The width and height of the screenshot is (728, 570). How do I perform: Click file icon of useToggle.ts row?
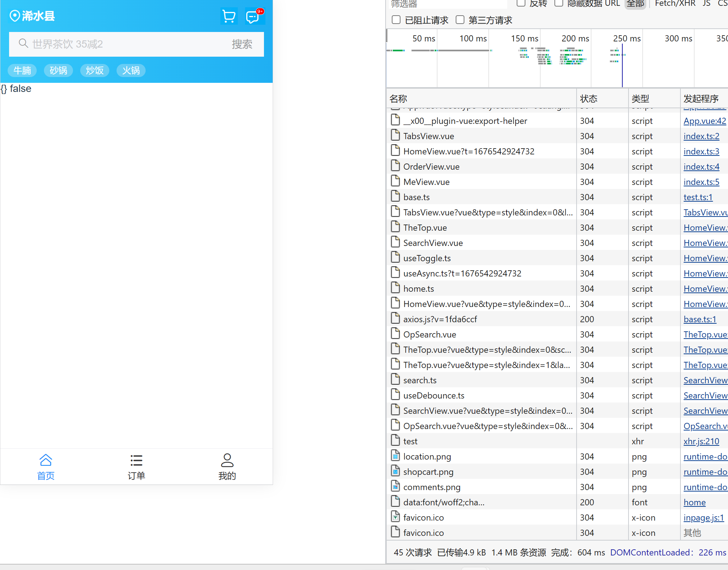[395, 257]
